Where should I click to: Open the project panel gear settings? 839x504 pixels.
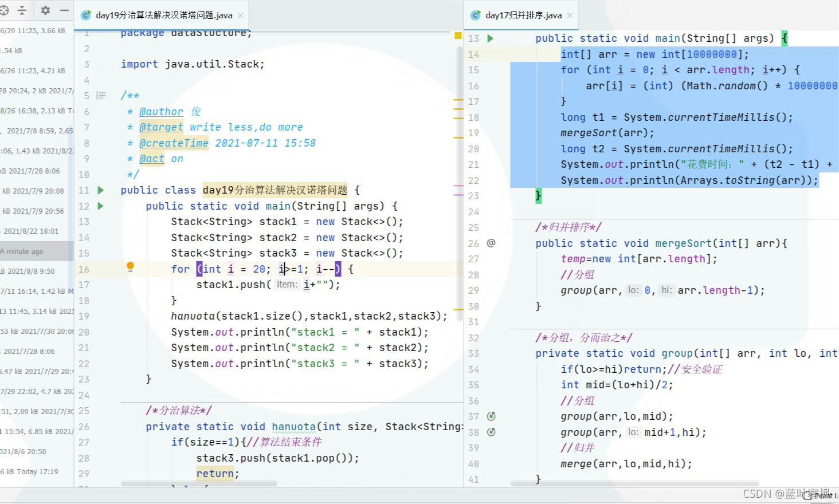point(45,10)
